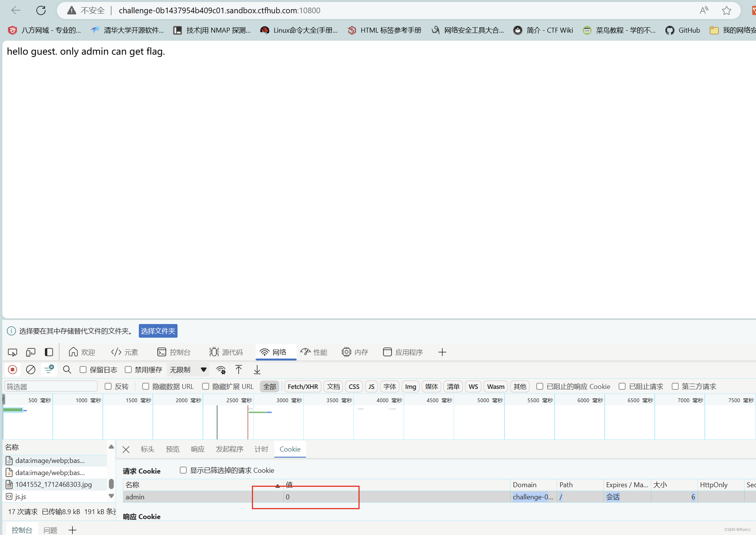Click the not-secure warning triangle icon
Image resolution: width=756 pixels, height=535 pixels.
click(71, 10)
